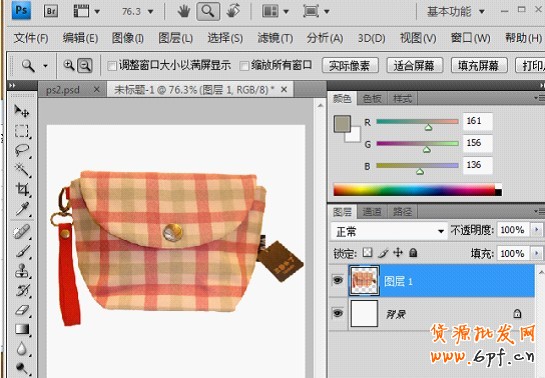The image size is (545, 378).
Task: Open the 图像(I) menu
Action: point(128,38)
